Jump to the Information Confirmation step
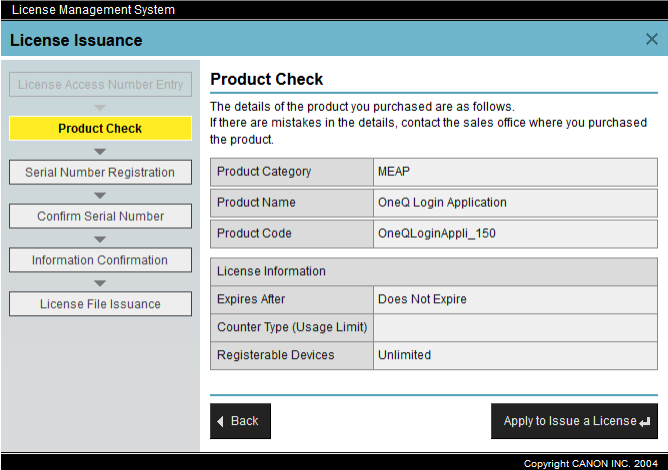Image resolution: width=668 pixels, height=470 pixels. (100, 261)
